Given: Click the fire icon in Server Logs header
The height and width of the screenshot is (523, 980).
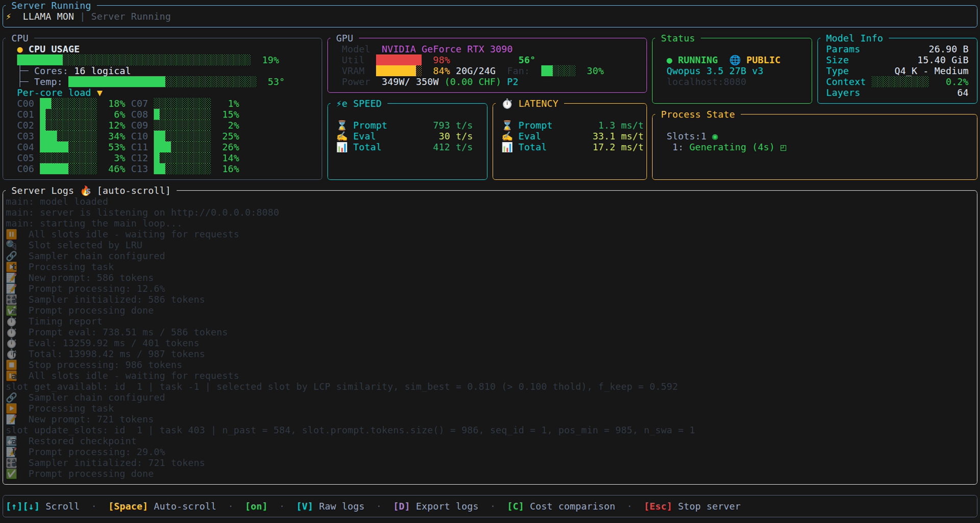Looking at the screenshot, I should [x=85, y=191].
